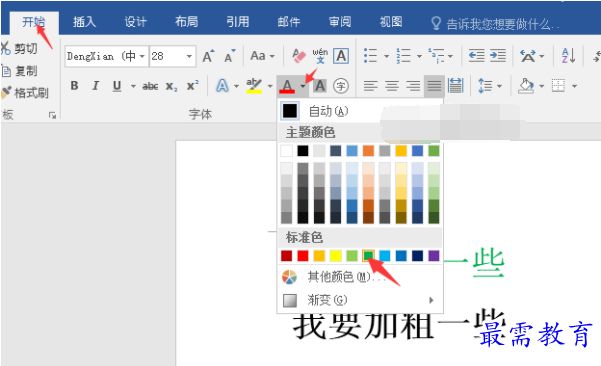
Task: Toggle Superscript formatting
Action: [192, 85]
